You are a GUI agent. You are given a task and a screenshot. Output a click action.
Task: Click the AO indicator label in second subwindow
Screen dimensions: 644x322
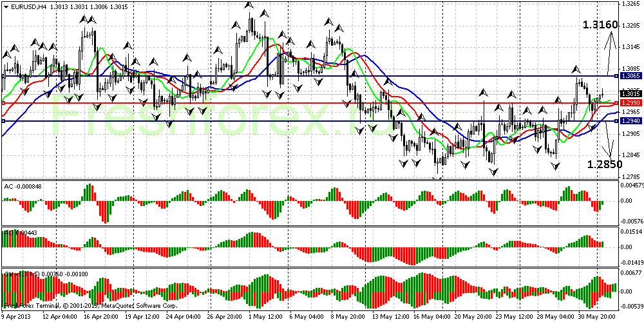[8, 231]
